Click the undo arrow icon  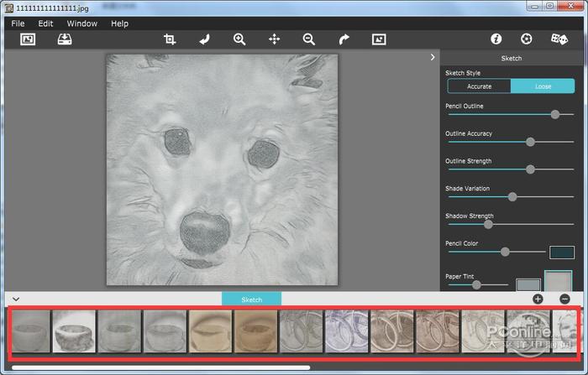point(204,39)
